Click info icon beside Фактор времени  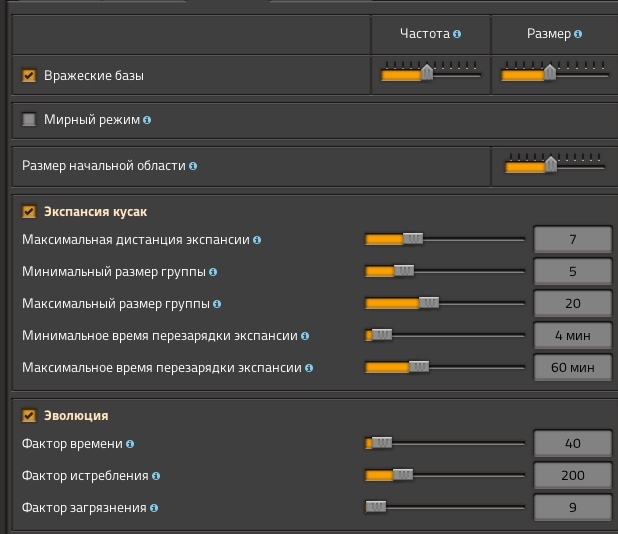coord(130,444)
